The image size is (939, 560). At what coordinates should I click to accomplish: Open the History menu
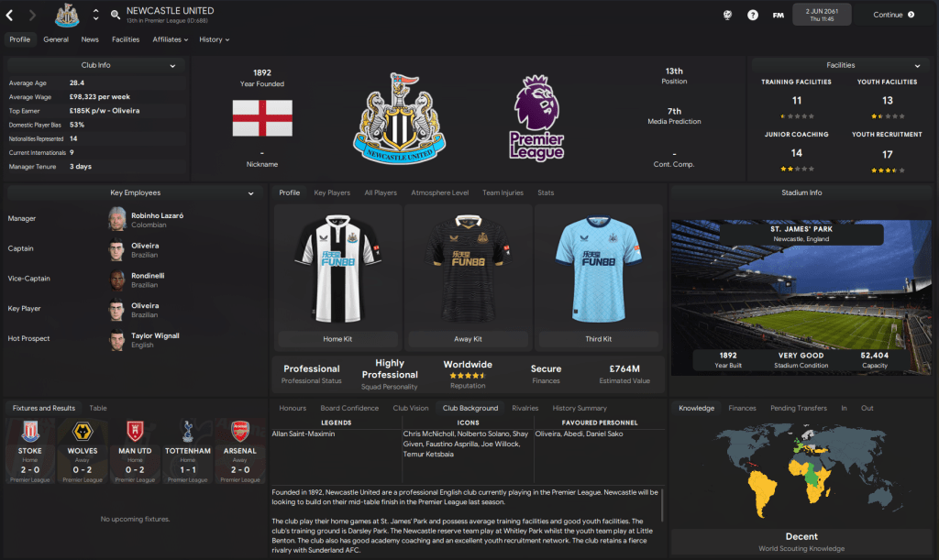point(214,39)
